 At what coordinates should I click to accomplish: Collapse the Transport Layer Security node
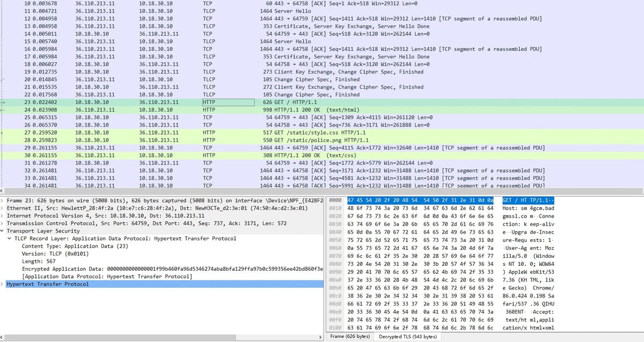click(3, 231)
